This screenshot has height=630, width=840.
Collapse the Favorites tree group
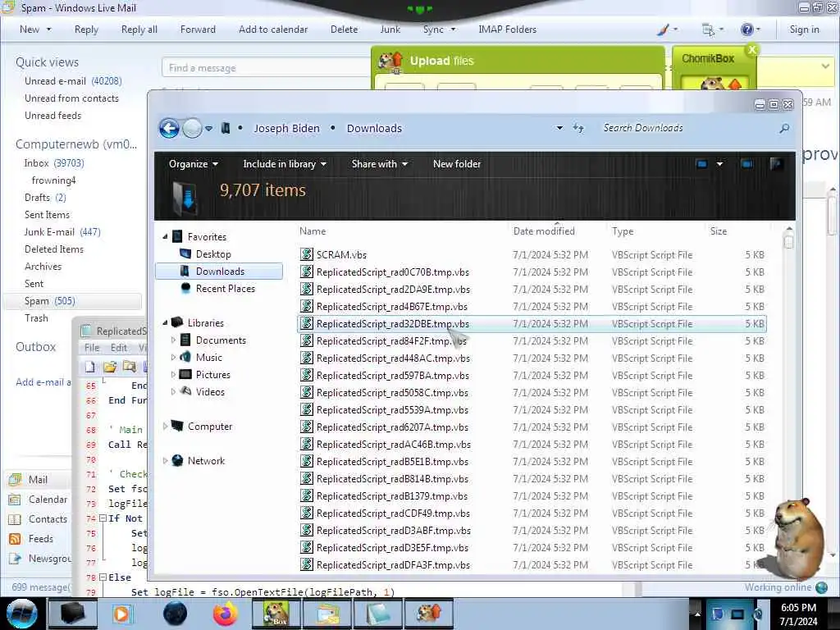point(165,237)
